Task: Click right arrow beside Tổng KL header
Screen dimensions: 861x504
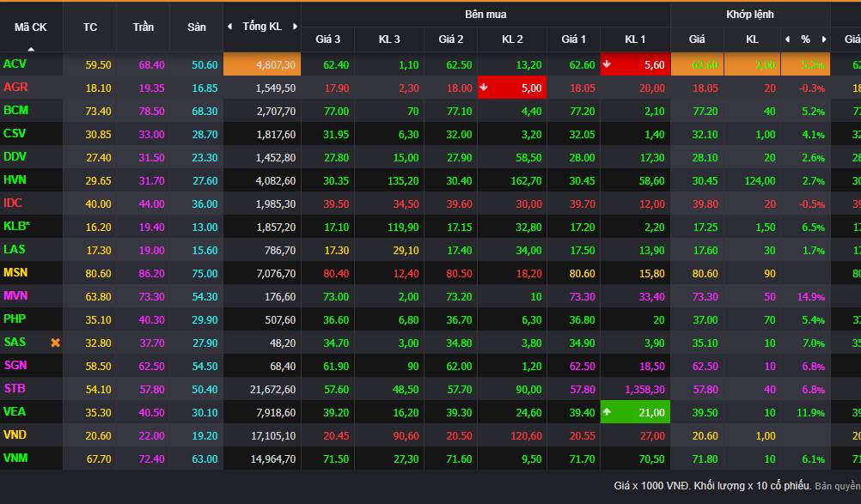Action: 295,27
